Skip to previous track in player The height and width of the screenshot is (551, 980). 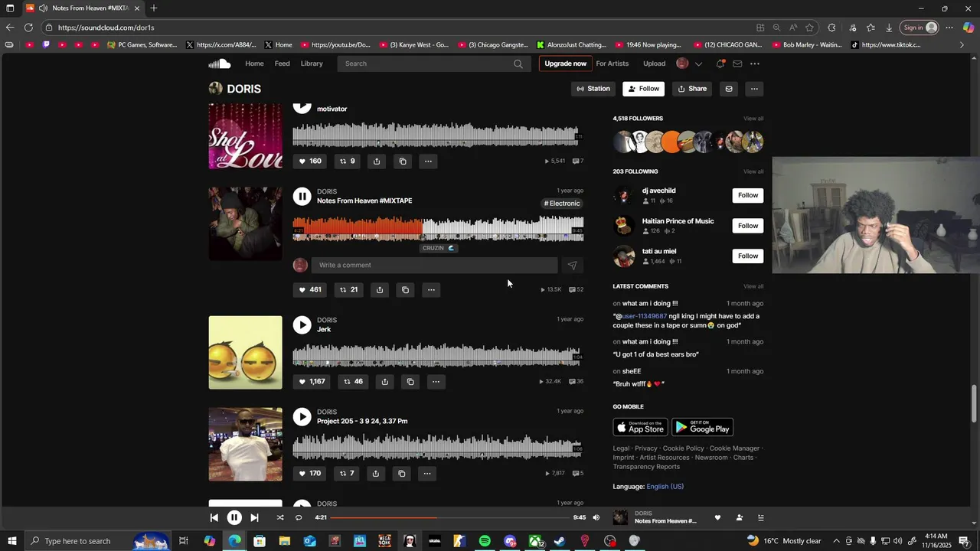coord(214,517)
